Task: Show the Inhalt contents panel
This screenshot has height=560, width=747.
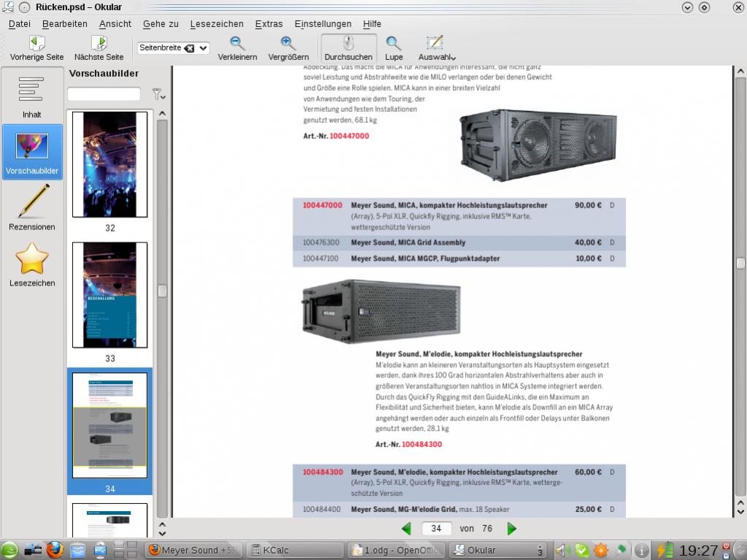Action: pyautogui.click(x=32, y=96)
